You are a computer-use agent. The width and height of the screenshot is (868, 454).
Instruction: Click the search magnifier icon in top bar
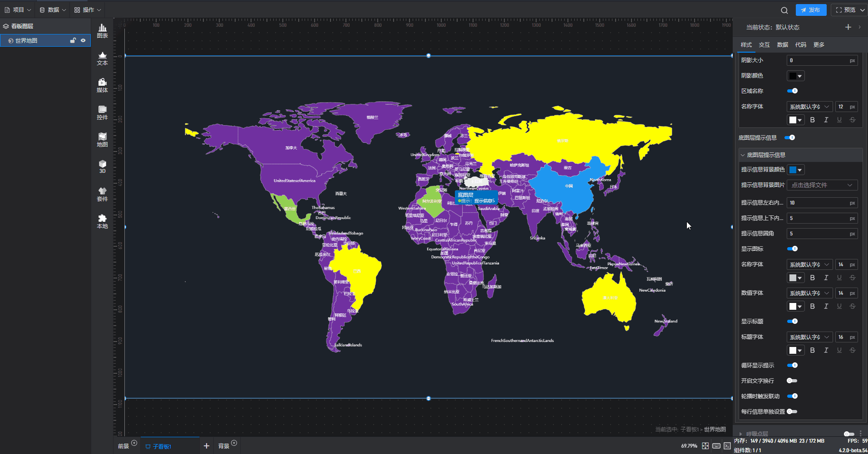click(x=784, y=10)
